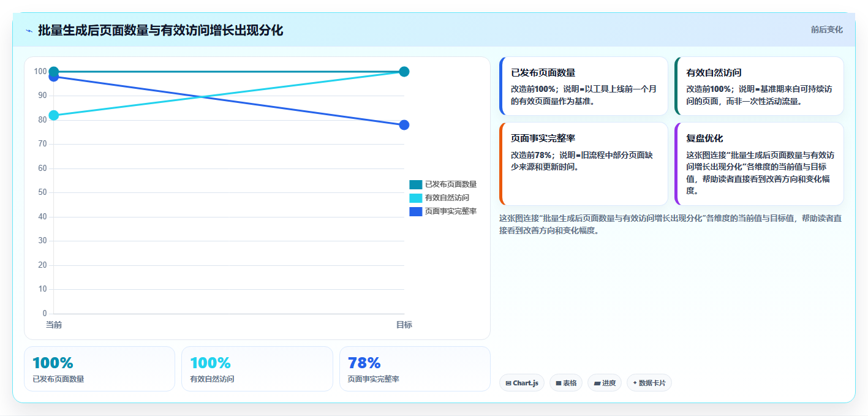Viewport: 868px width, 416px height.
Task: Click the 目标 x-axis label
Action: click(x=404, y=325)
